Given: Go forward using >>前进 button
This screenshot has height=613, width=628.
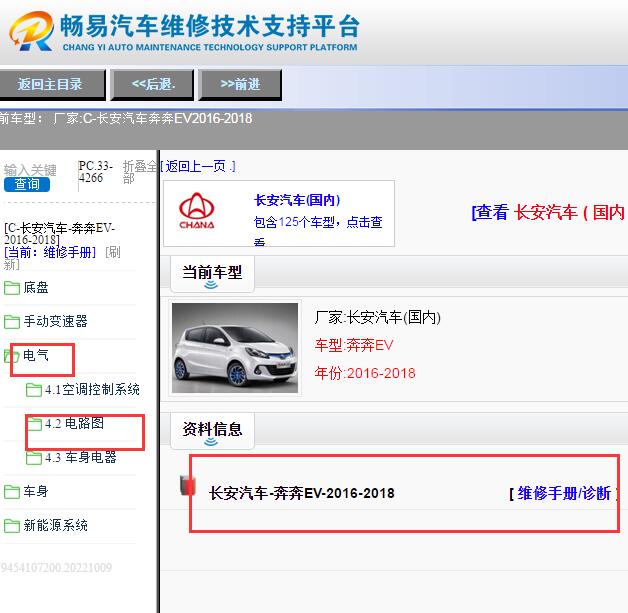Looking at the screenshot, I should 240,84.
